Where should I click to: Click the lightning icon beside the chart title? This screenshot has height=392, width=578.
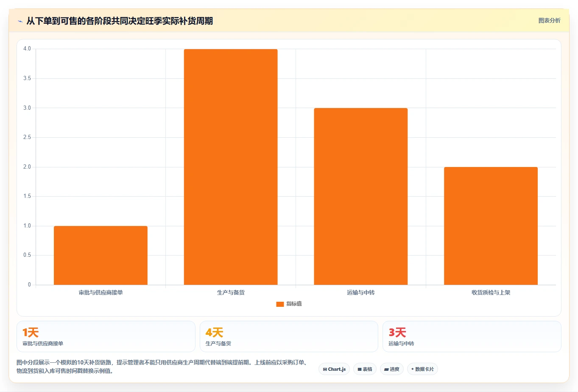[x=20, y=21]
